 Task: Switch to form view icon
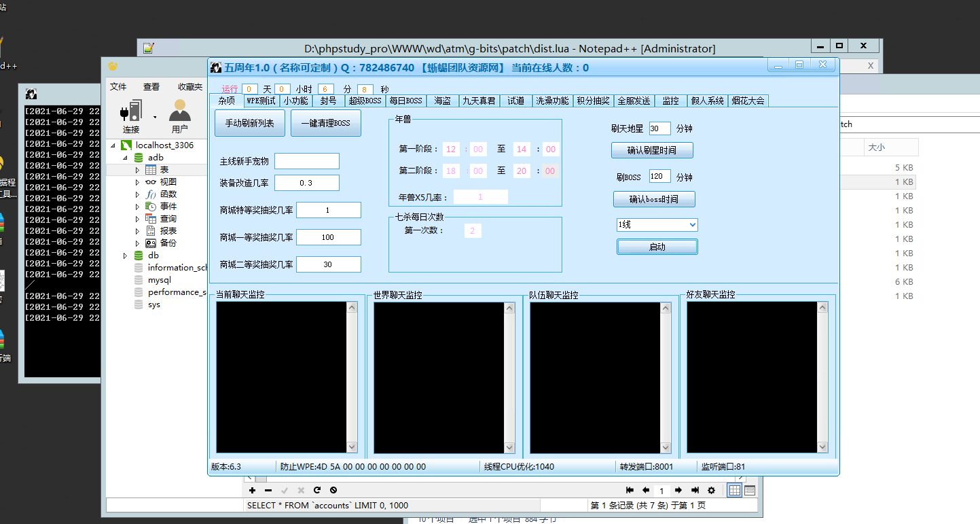pos(750,490)
